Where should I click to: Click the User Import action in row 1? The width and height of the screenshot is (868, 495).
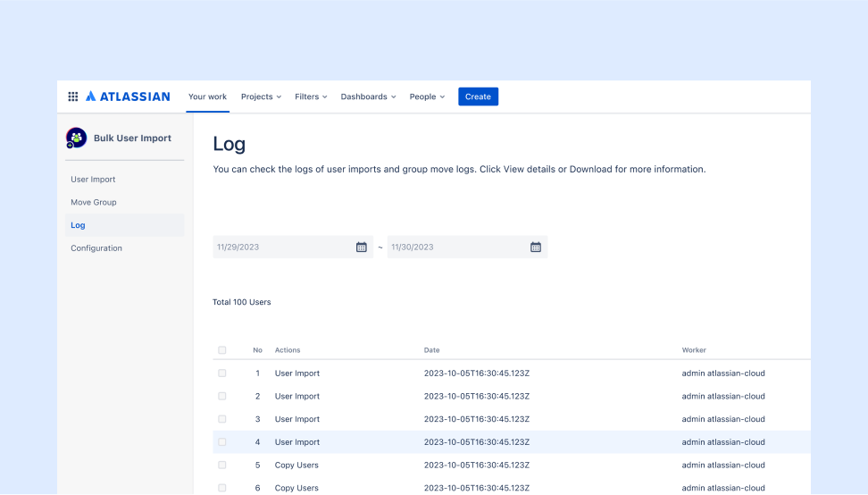pos(297,373)
